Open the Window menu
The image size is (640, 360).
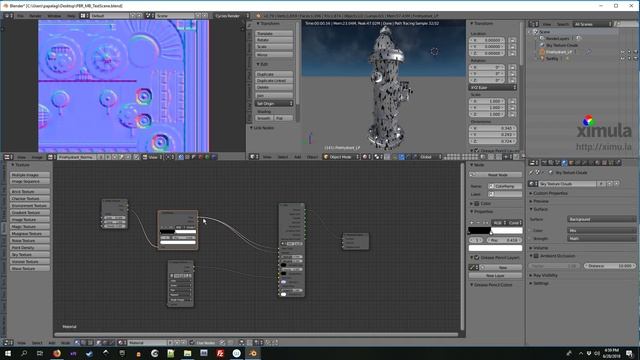(x=54, y=16)
